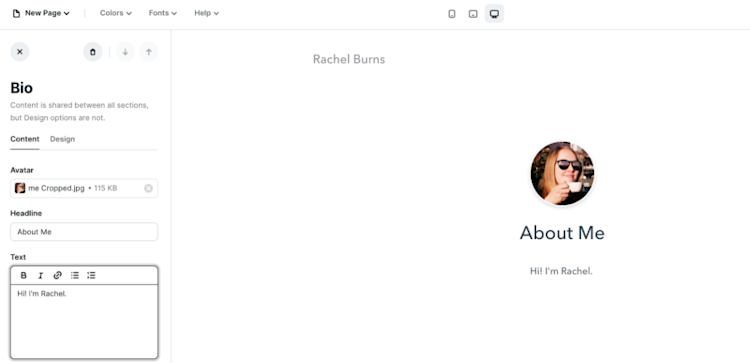Screen dimensions: 750x363
Task: Move the Bio section down
Action: pos(125,52)
